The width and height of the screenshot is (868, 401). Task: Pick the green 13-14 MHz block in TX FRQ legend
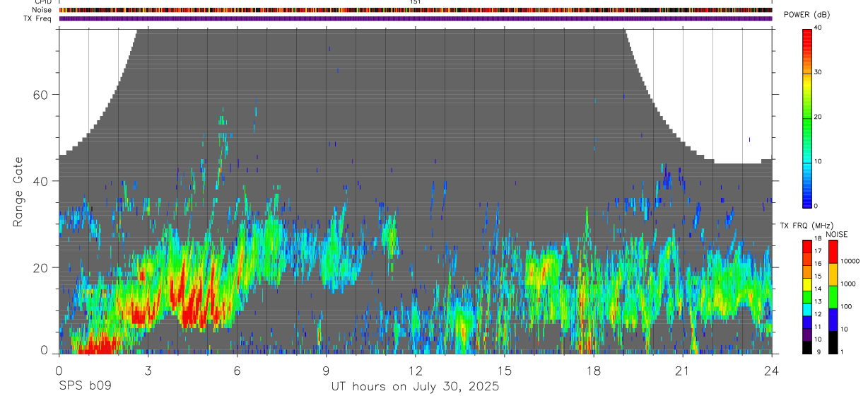point(807,296)
